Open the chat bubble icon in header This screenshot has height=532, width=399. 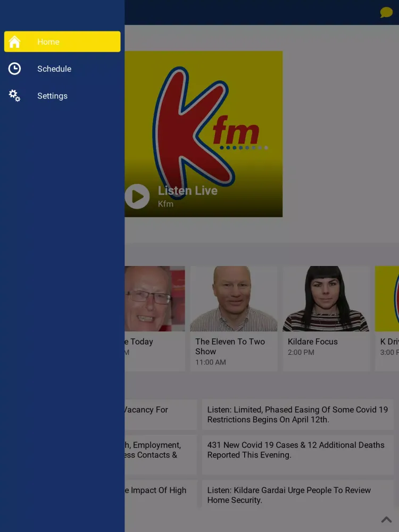386,13
